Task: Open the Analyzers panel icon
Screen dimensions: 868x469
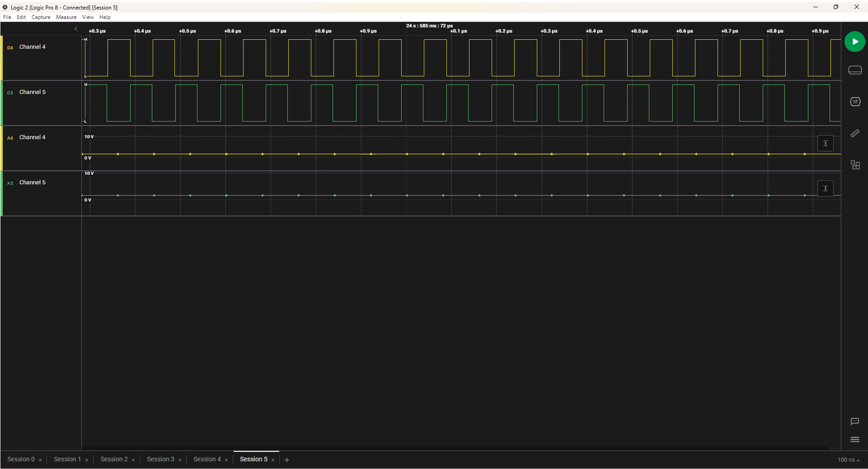Action: pyautogui.click(x=855, y=102)
